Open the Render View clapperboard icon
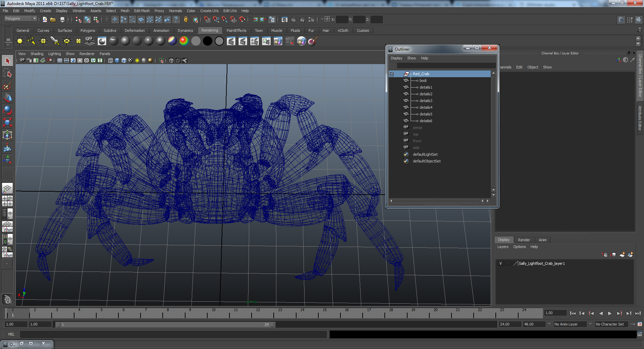The image size is (644, 349). coord(284,19)
